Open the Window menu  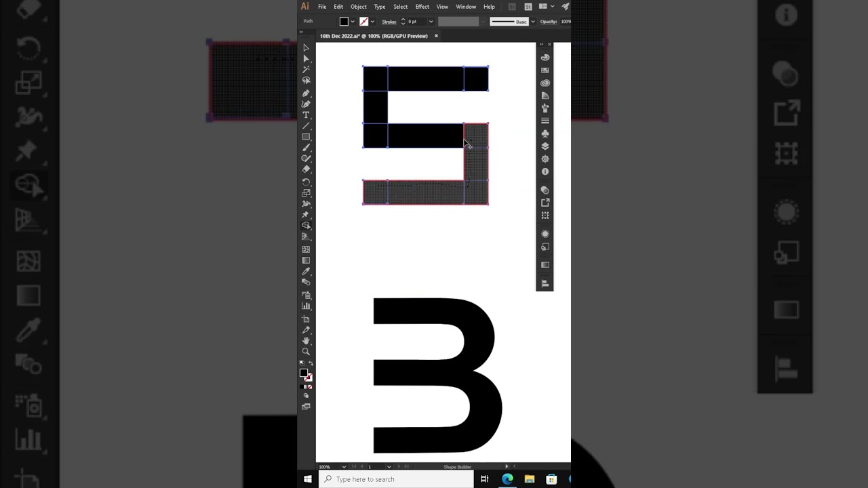(x=466, y=7)
